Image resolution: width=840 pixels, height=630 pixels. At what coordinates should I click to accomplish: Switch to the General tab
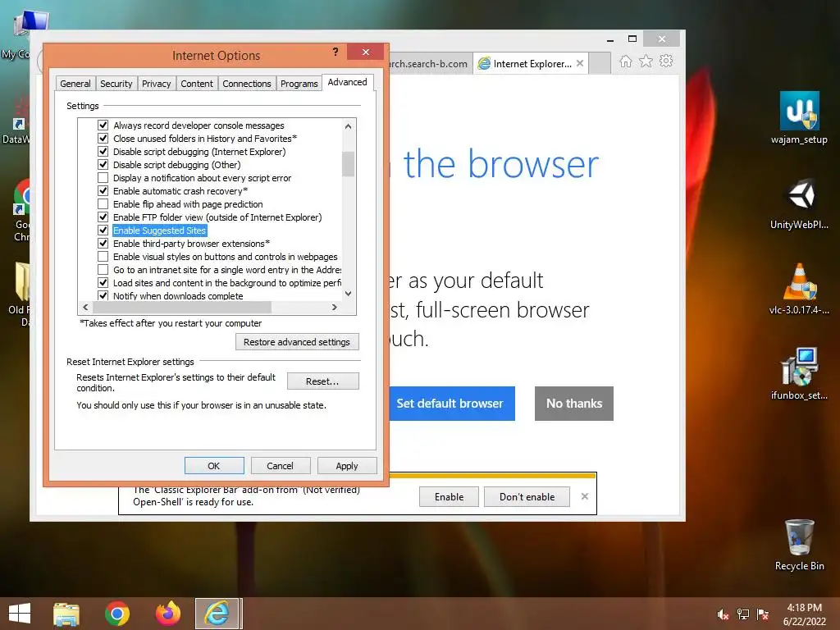point(75,84)
